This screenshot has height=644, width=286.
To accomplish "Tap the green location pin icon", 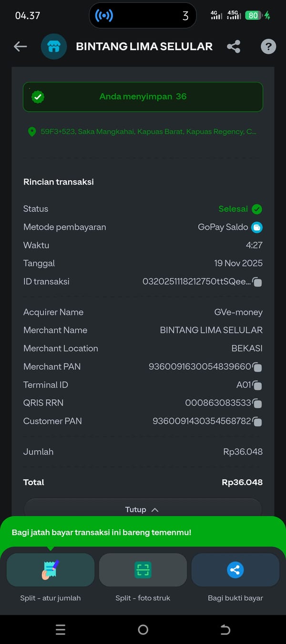I will [32, 132].
